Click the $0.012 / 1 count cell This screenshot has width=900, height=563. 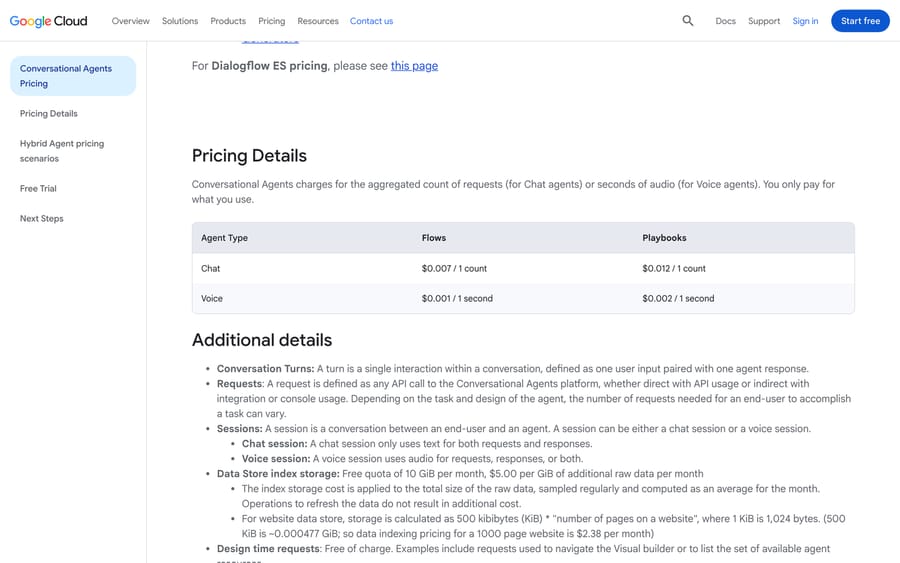[674, 269]
